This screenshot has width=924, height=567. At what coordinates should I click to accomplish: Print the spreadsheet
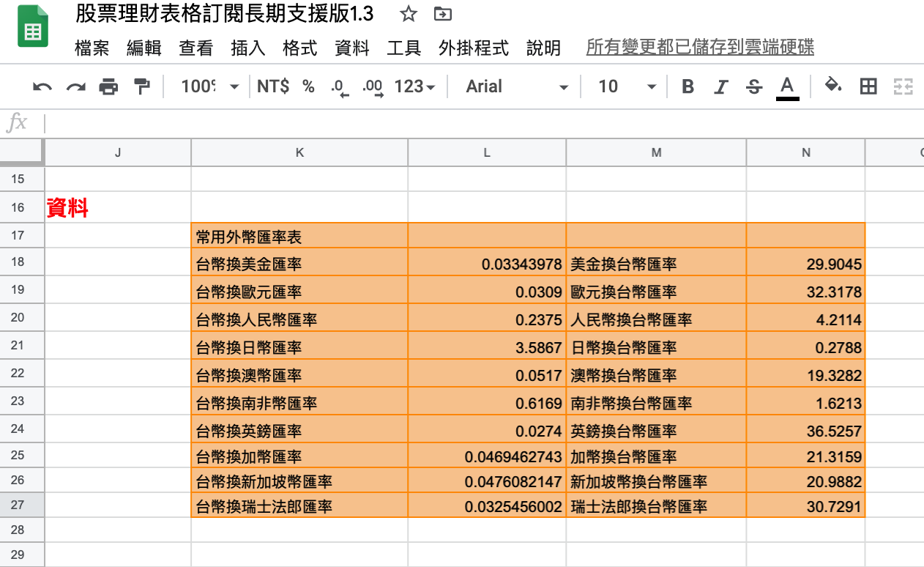tap(108, 87)
